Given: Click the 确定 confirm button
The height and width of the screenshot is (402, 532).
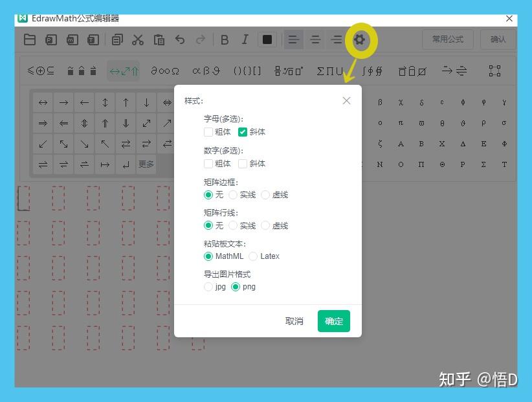Looking at the screenshot, I should tap(334, 321).
